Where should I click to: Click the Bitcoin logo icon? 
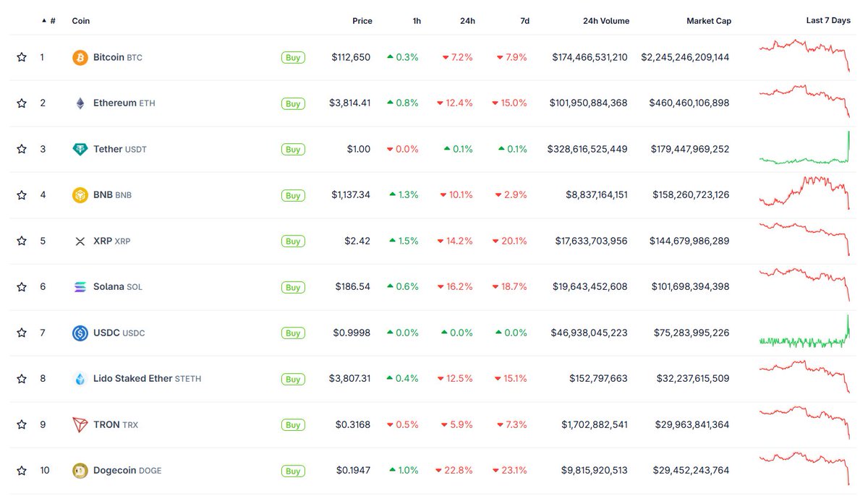(80, 57)
